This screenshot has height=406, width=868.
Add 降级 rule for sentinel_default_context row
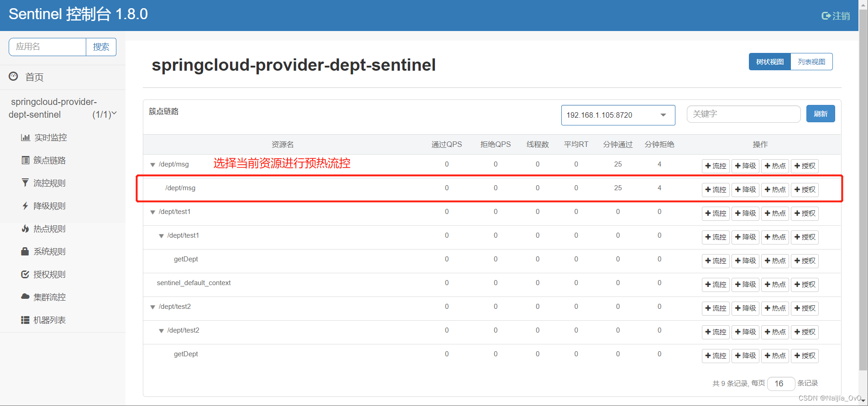tap(745, 284)
